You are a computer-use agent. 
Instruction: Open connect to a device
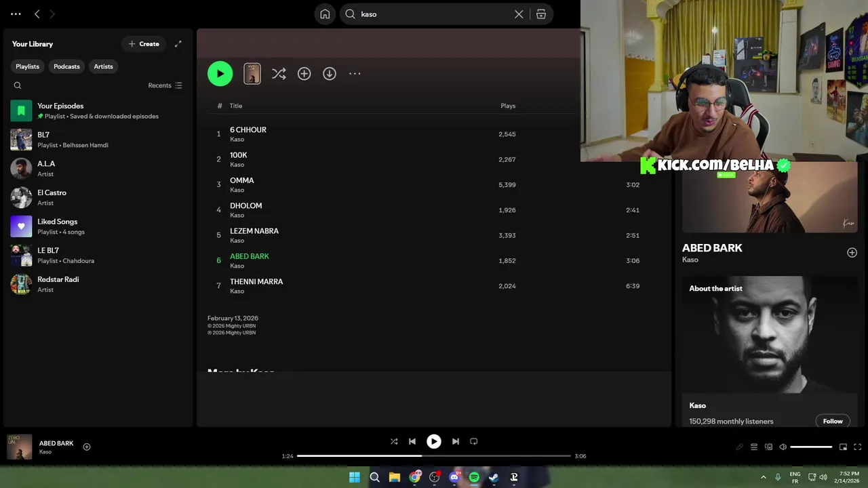tap(768, 447)
